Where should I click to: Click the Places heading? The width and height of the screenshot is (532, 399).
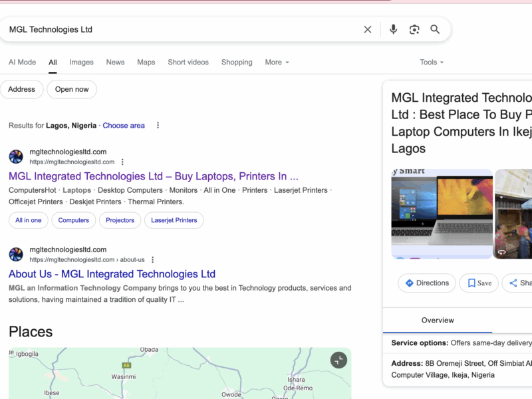(31, 332)
